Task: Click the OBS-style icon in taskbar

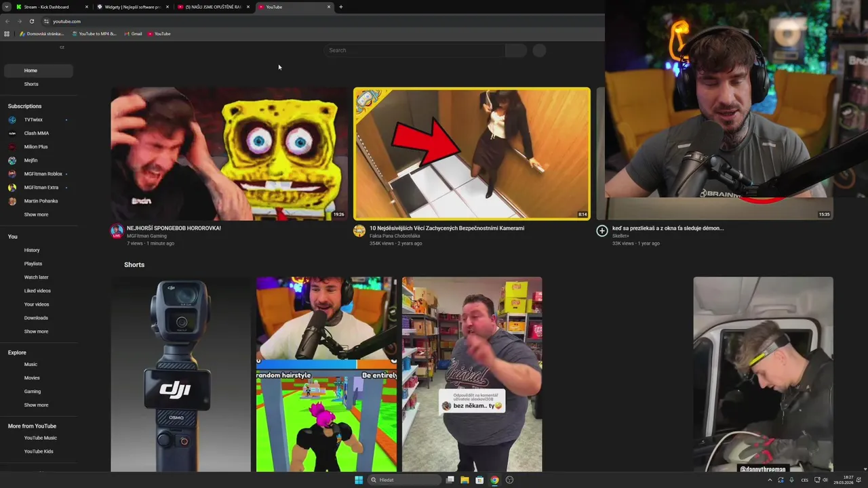Action: pos(509,480)
